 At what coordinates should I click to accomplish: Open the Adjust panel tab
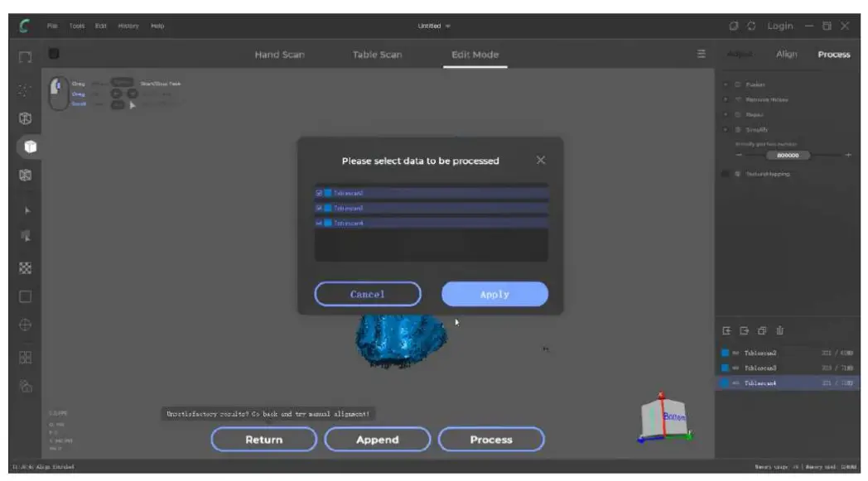pyautogui.click(x=740, y=54)
